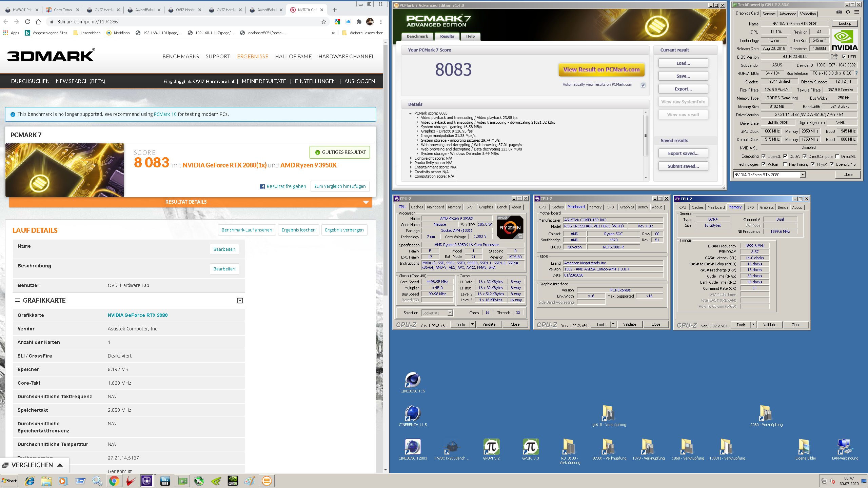Image resolution: width=868 pixels, height=488 pixels.
Task: Click Lookup button in GPU-Z
Action: (845, 23)
